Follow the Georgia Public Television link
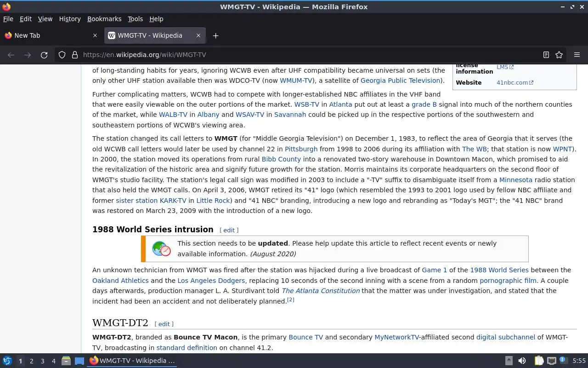 pyautogui.click(x=401, y=80)
